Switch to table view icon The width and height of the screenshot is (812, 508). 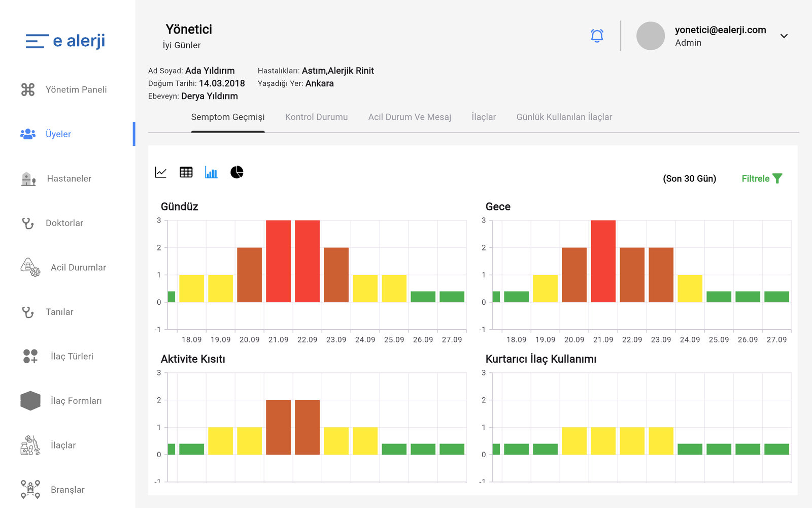186,172
